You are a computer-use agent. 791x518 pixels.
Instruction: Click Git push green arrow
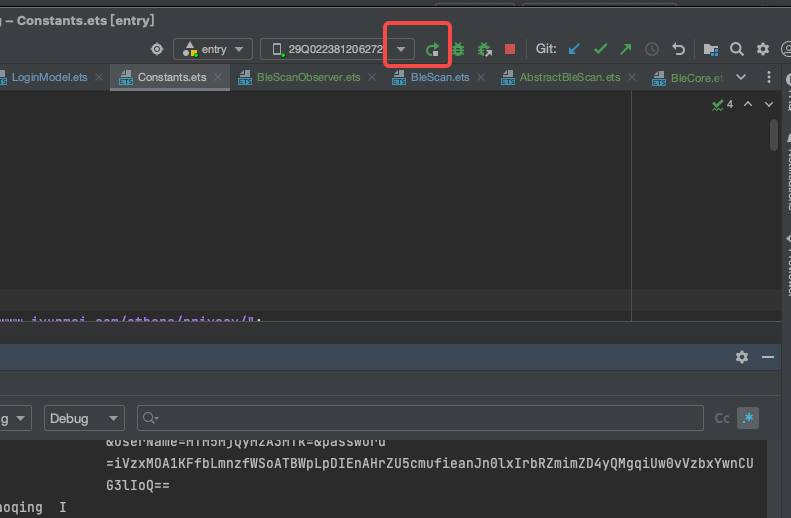tap(626, 49)
